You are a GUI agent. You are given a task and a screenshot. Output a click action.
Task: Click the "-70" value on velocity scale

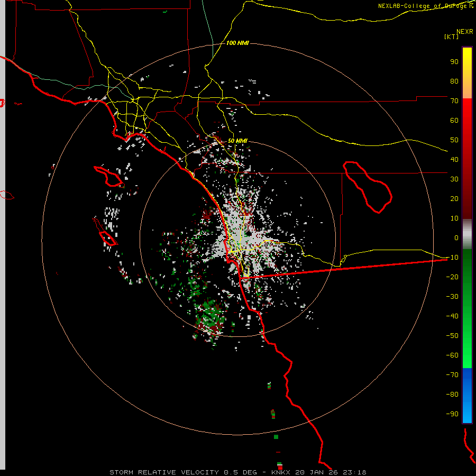452,374
